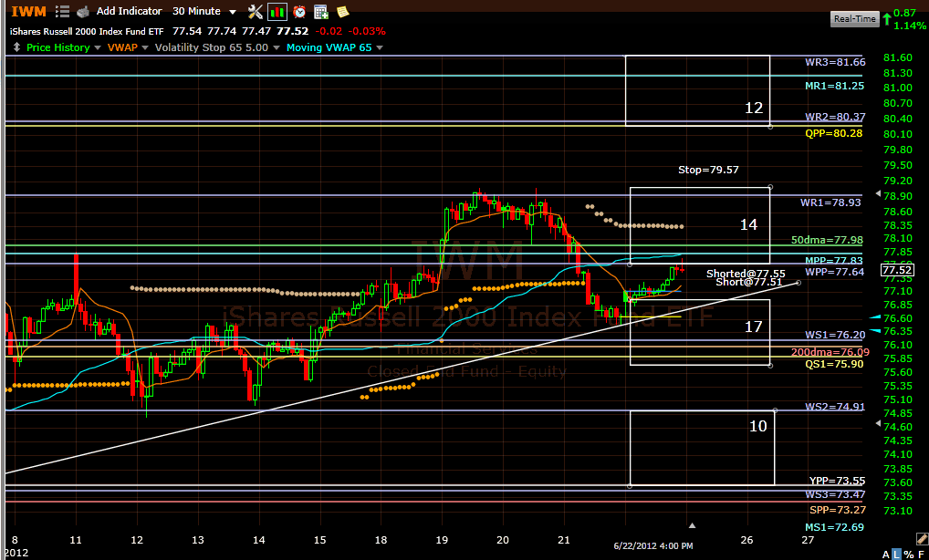Click the date 26 on the time axis
This screenshot has height=560, width=929.
747,540
